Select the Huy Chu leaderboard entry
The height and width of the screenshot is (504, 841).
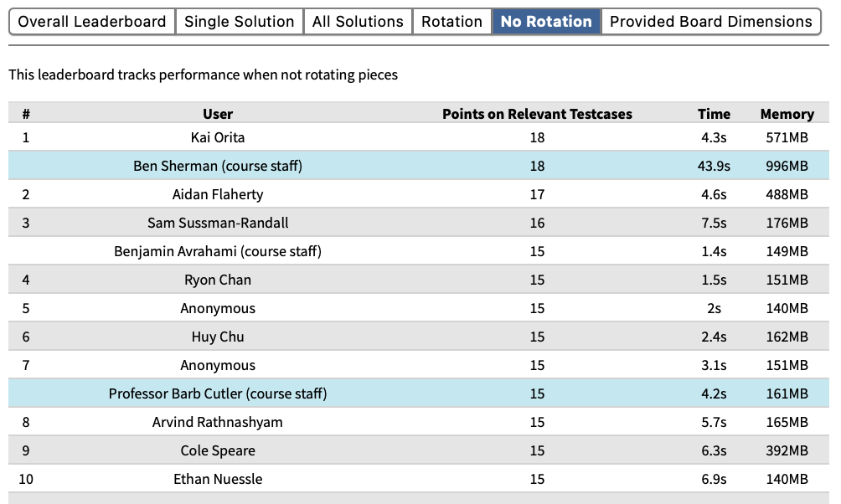pos(218,337)
